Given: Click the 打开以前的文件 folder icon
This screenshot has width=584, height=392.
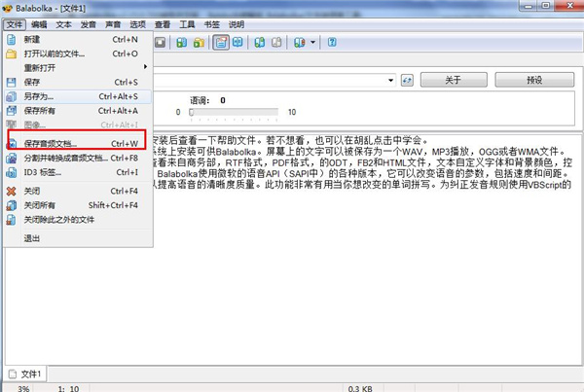Looking at the screenshot, I should 12,53.
